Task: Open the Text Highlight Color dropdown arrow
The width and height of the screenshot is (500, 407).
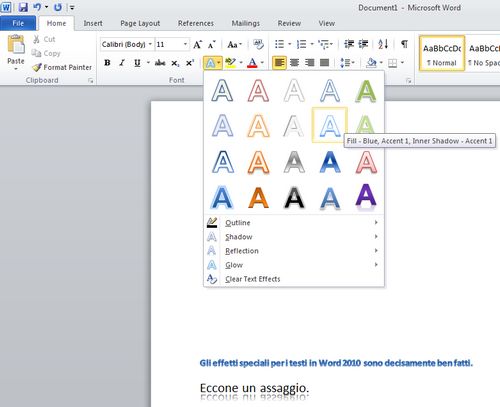Action: point(241,63)
